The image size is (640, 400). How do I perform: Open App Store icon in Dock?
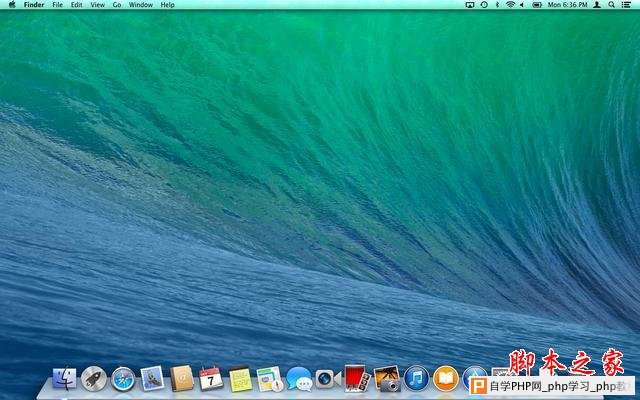coord(475,375)
